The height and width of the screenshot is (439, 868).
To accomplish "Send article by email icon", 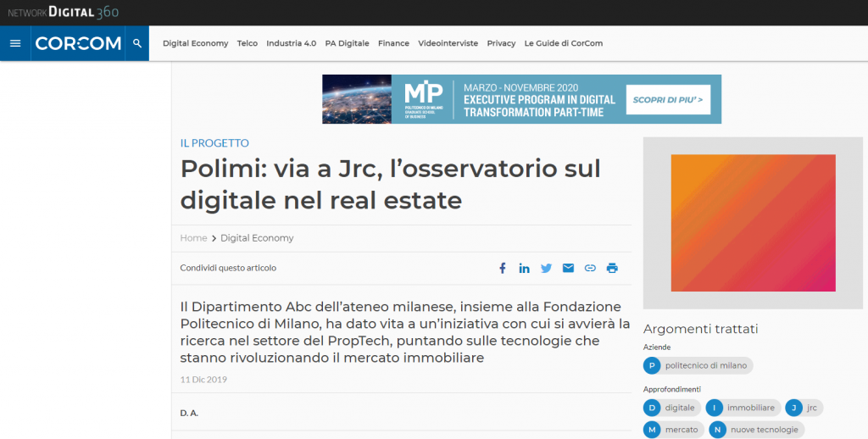I will 568,268.
